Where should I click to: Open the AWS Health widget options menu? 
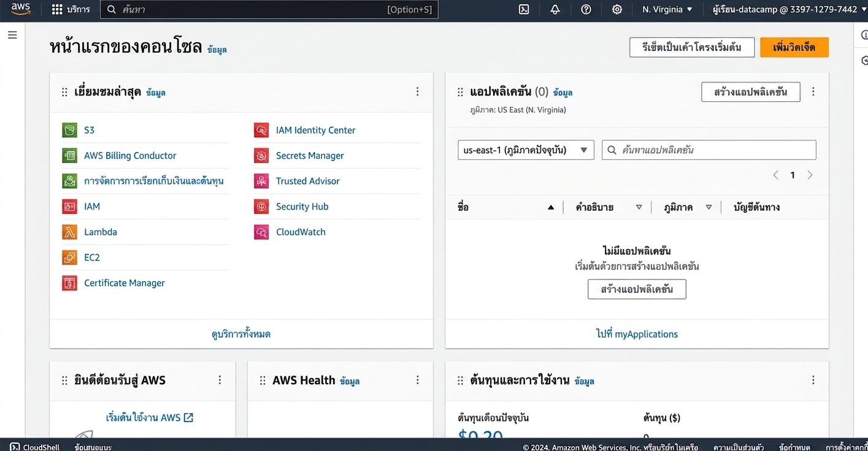[417, 380]
